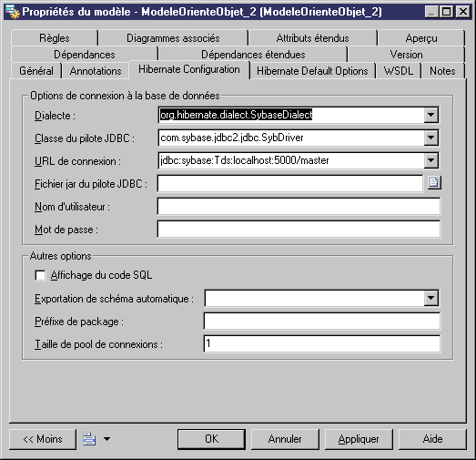
Task: Confirm with the OK button
Action: (211, 439)
